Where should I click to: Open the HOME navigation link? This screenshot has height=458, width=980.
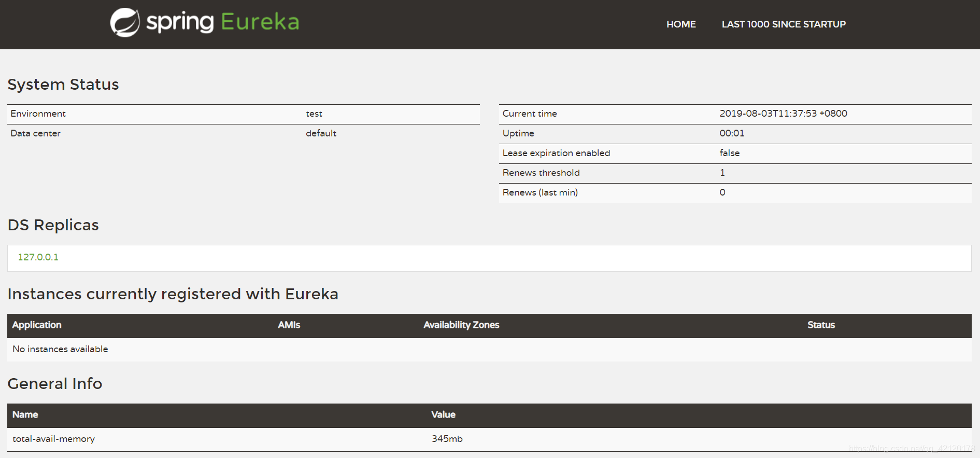681,24
